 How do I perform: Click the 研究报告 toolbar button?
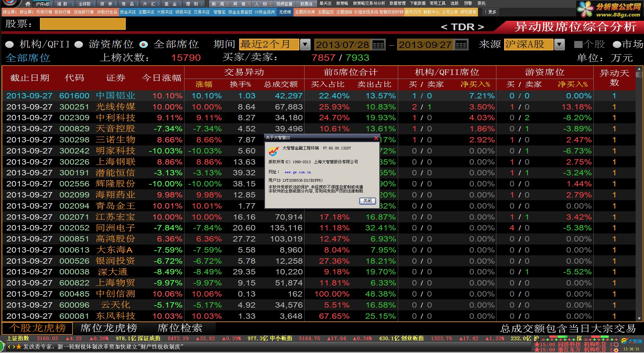tap(468, 12)
